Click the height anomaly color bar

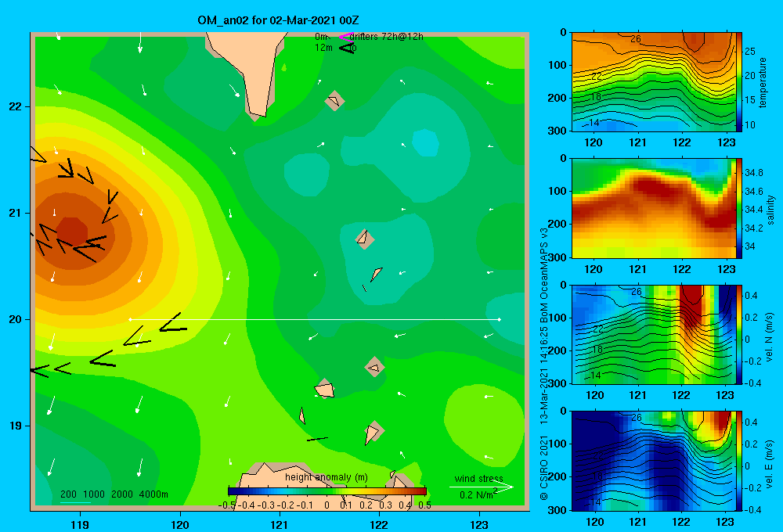click(327, 491)
